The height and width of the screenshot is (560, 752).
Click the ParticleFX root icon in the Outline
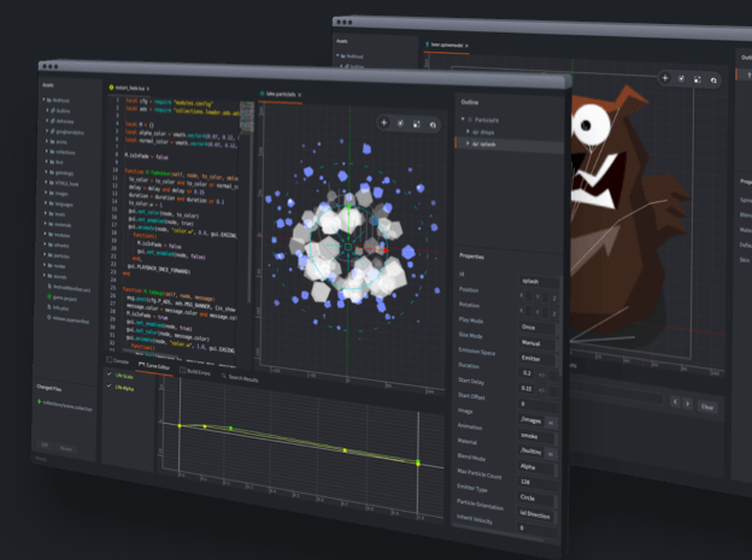470,120
